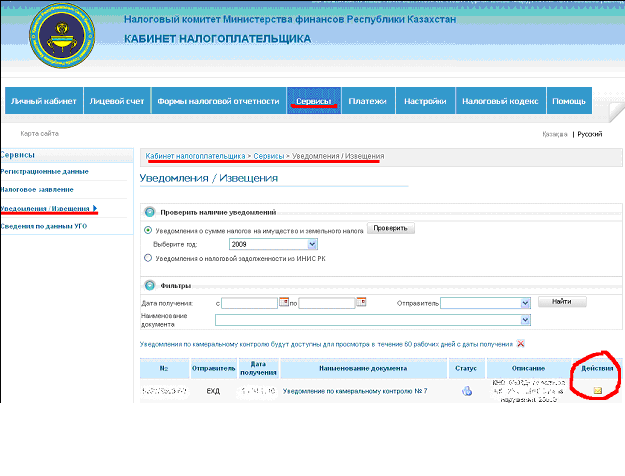Screen dimensions: 625x476
Task: Open the Формы налоговой отчетности tab
Action: point(218,101)
